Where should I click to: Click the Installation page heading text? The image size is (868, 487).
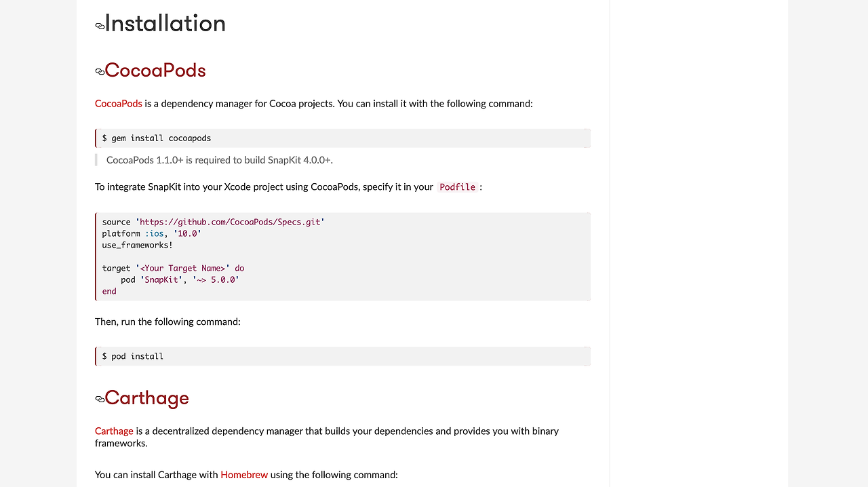[x=165, y=23]
